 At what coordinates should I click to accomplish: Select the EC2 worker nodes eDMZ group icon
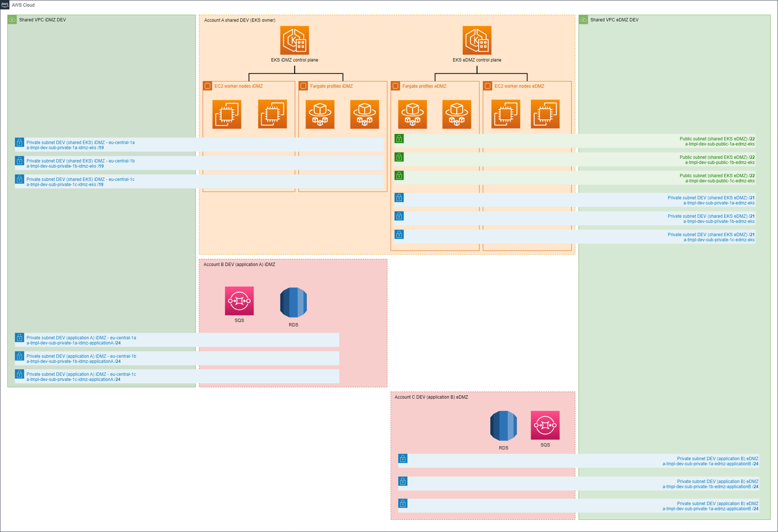pos(487,86)
